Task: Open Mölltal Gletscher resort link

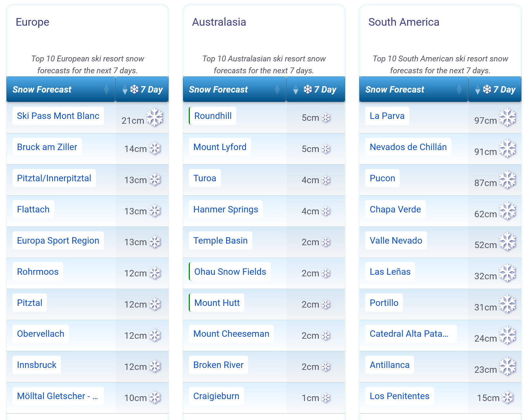Action: (x=58, y=396)
